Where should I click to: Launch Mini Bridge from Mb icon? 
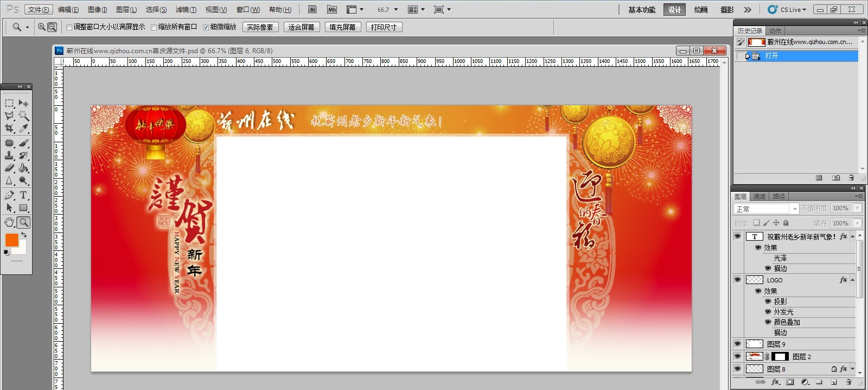(332, 9)
